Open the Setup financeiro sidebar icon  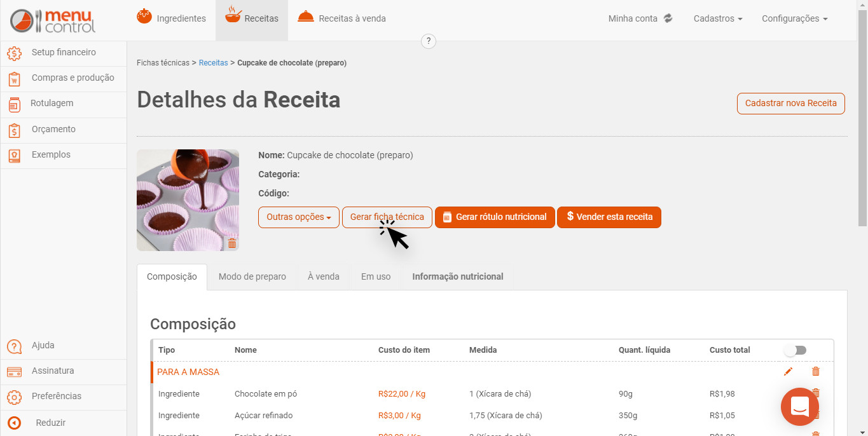tap(14, 53)
